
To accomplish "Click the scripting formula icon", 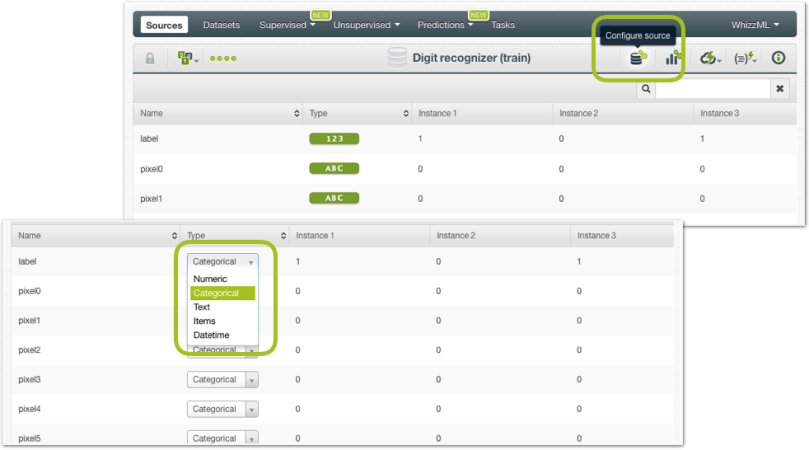I will (745, 59).
